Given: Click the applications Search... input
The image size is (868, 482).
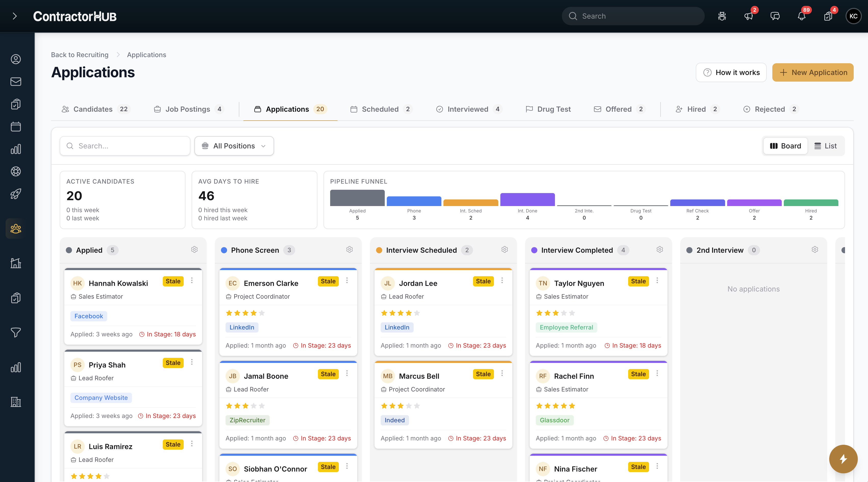Looking at the screenshot, I should (125, 146).
